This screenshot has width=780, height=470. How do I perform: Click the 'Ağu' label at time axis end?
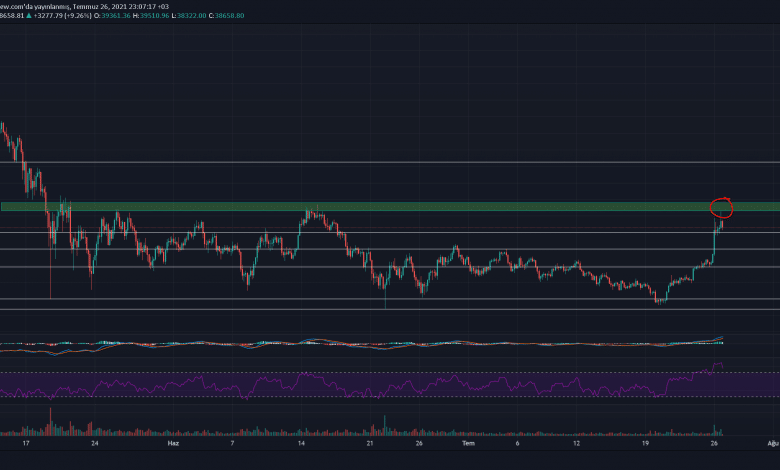tap(772, 442)
